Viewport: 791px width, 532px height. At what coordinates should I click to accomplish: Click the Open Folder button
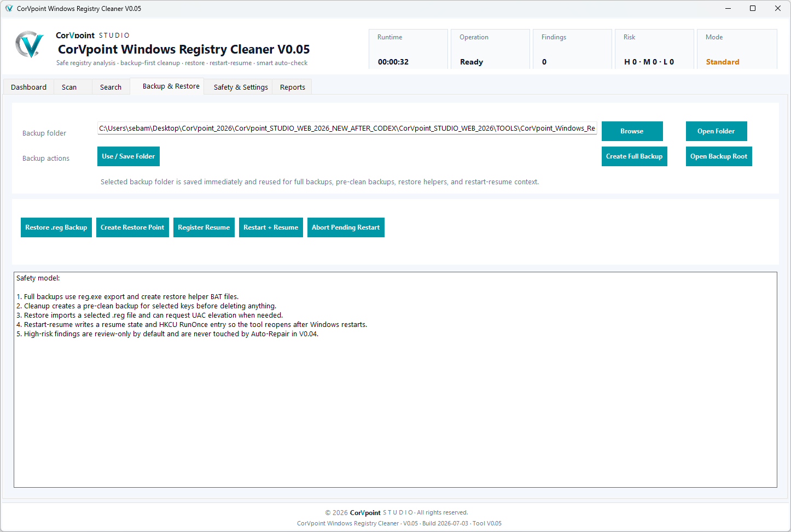(x=716, y=131)
